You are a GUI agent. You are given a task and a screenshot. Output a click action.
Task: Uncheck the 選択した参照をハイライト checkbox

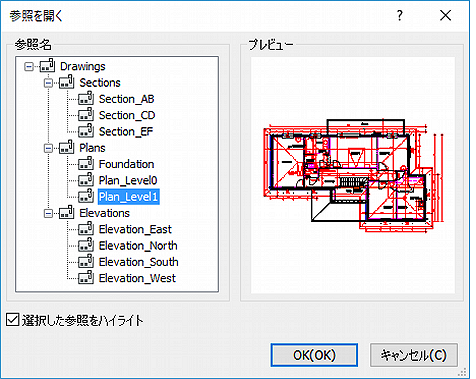click(13, 320)
